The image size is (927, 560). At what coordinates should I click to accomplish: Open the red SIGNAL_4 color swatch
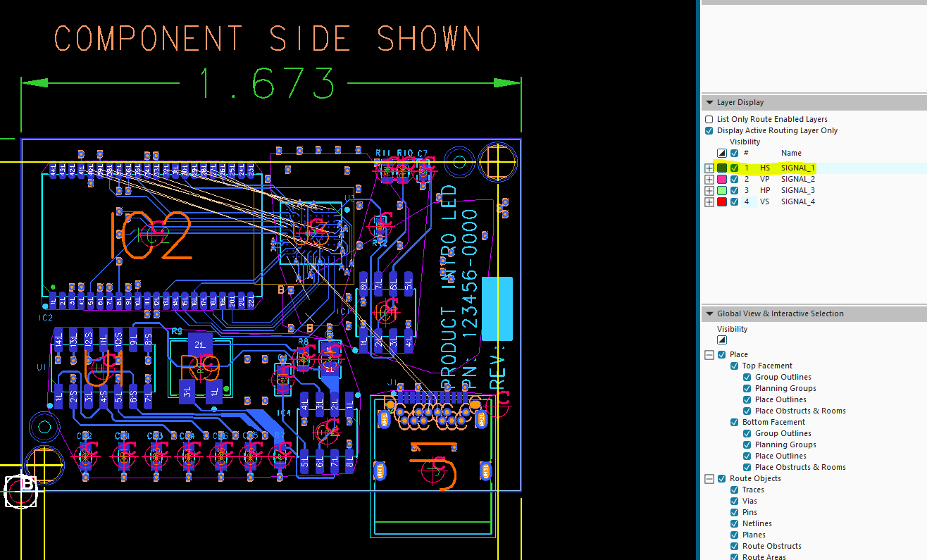(722, 202)
